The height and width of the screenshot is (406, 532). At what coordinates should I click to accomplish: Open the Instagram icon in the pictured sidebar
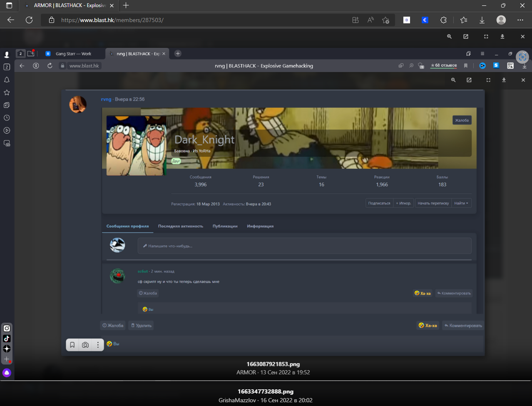point(7,328)
